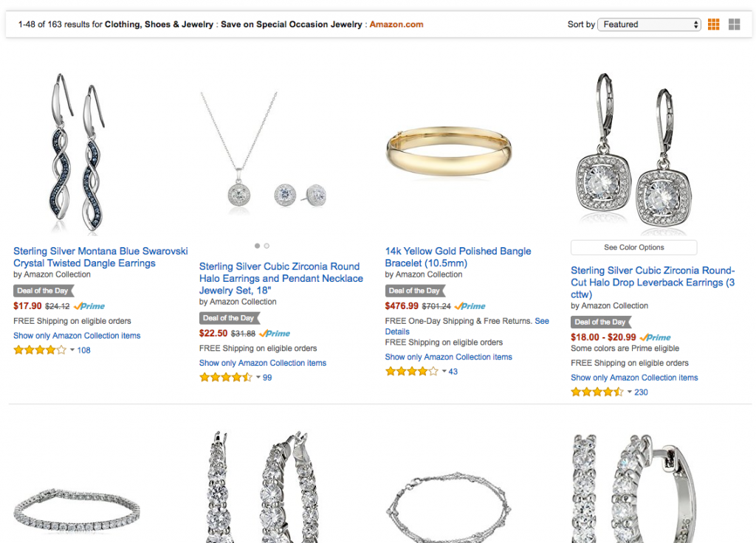The image size is (756, 543).
Task: Click the See Color Options button
Action: coord(633,248)
